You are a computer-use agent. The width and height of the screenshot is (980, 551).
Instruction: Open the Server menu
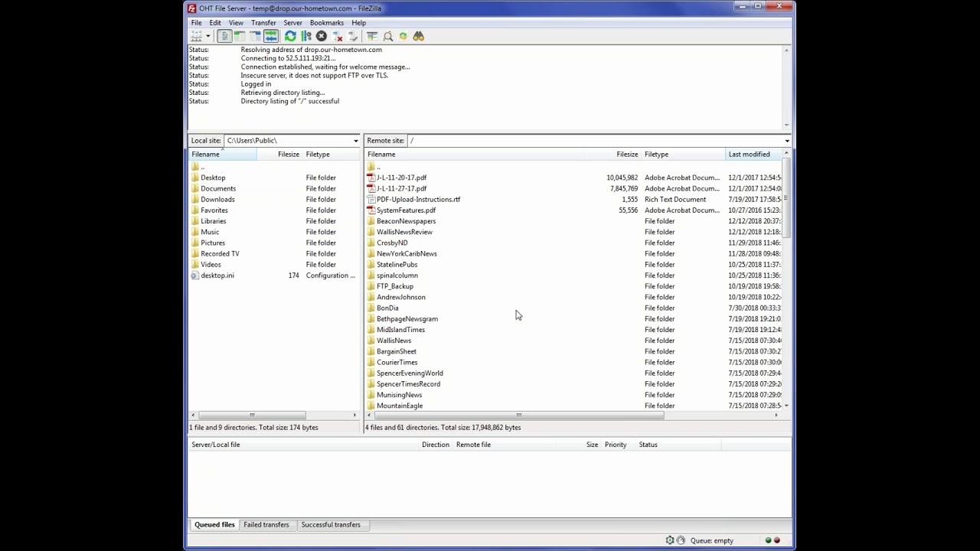(292, 23)
